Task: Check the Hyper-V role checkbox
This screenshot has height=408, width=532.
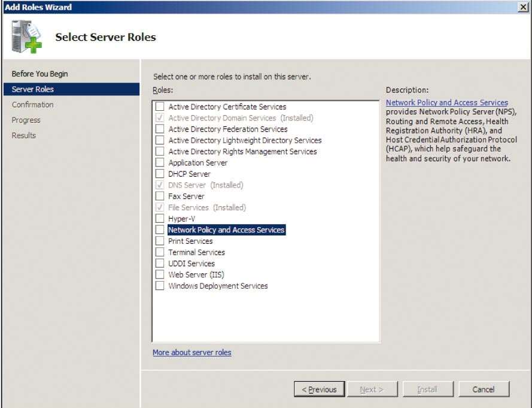Action: tap(159, 219)
